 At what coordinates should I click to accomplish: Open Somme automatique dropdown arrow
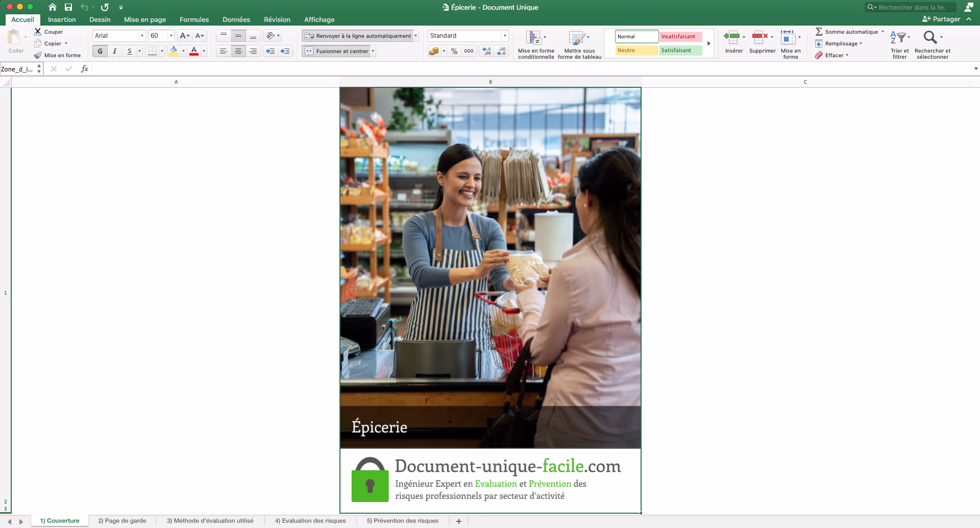tap(883, 32)
